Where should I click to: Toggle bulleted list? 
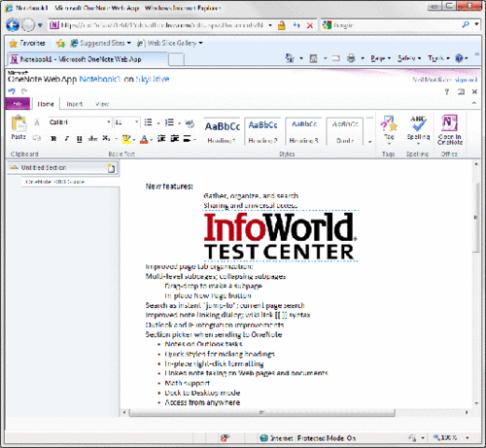(148, 122)
